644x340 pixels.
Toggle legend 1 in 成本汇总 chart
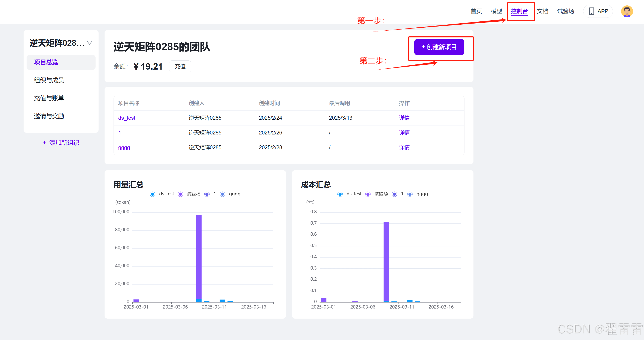tap(398, 194)
